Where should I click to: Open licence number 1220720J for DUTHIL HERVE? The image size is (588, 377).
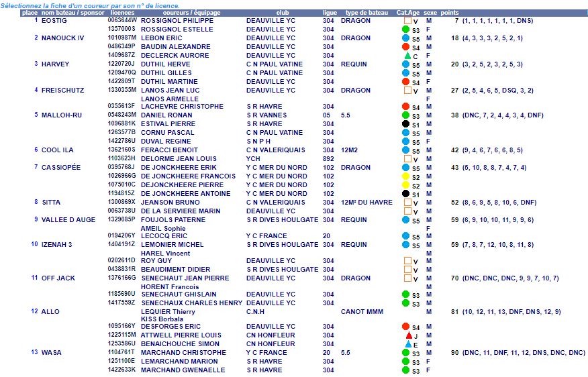(x=121, y=64)
